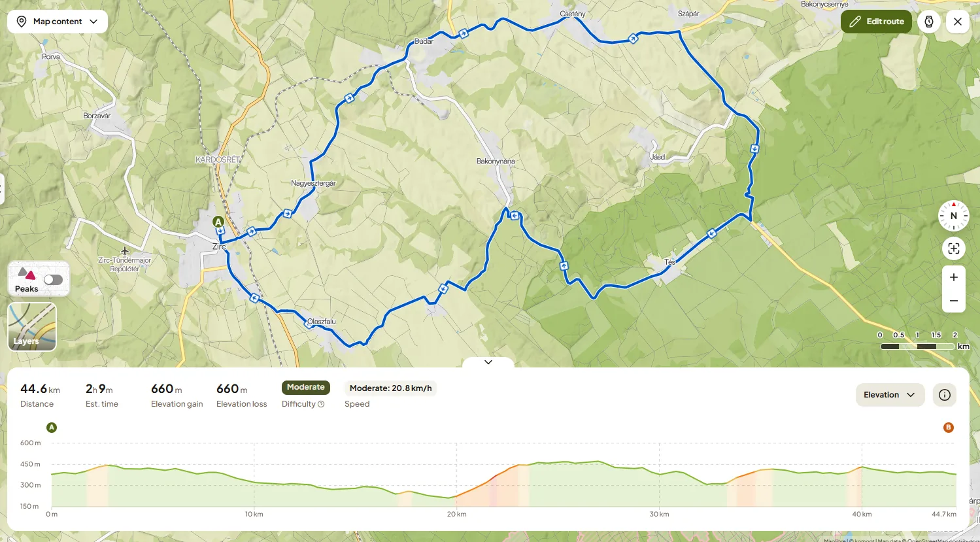
Task: Open the Map content dropdown
Action: pyautogui.click(x=58, y=22)
